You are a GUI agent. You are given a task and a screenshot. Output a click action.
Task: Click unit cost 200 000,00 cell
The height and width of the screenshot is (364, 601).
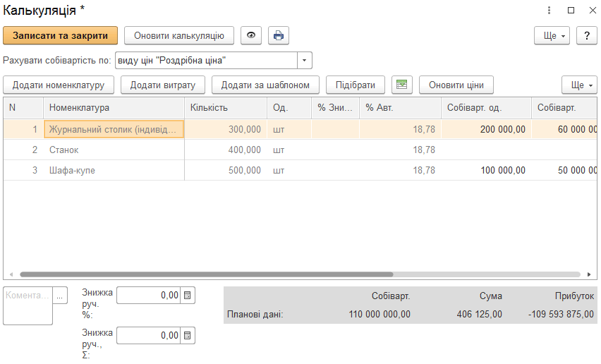(x=487, y=130)
